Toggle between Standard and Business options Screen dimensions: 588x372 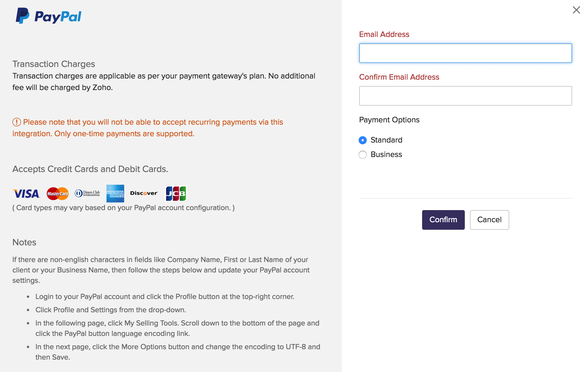[x=363, y=155]
